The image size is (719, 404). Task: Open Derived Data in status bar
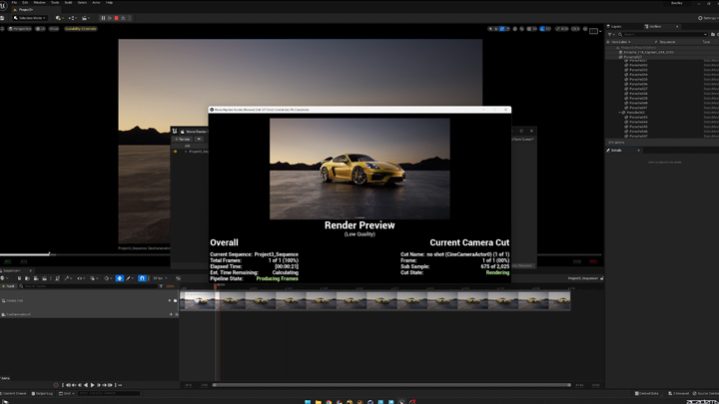647,393
